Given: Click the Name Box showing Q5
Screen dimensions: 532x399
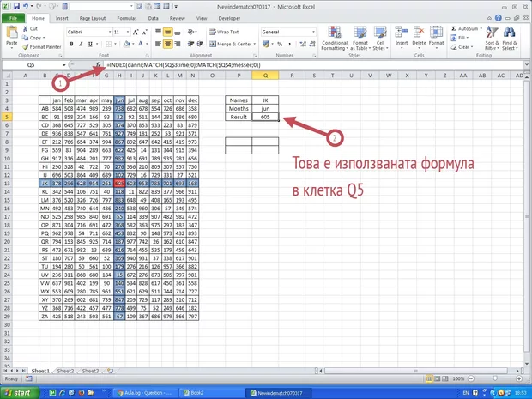Looking at the screenshot, I should pyautogui.click(x=31, y=65).
